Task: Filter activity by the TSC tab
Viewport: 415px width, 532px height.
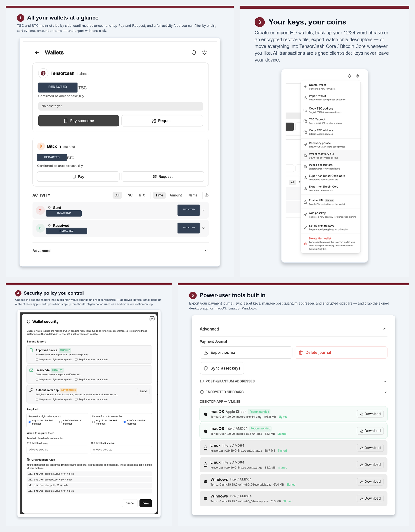Action: click(129, 195)
